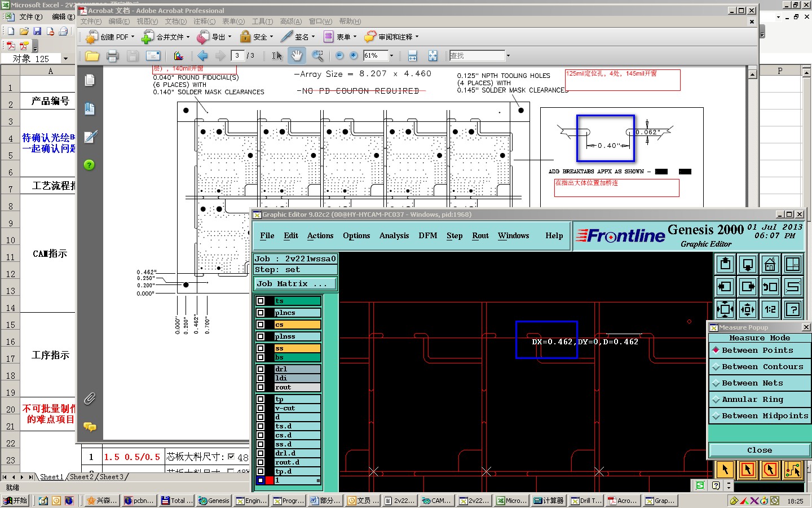
Task: Enable the rout layer checkbox
Action: tap(261, 387)
